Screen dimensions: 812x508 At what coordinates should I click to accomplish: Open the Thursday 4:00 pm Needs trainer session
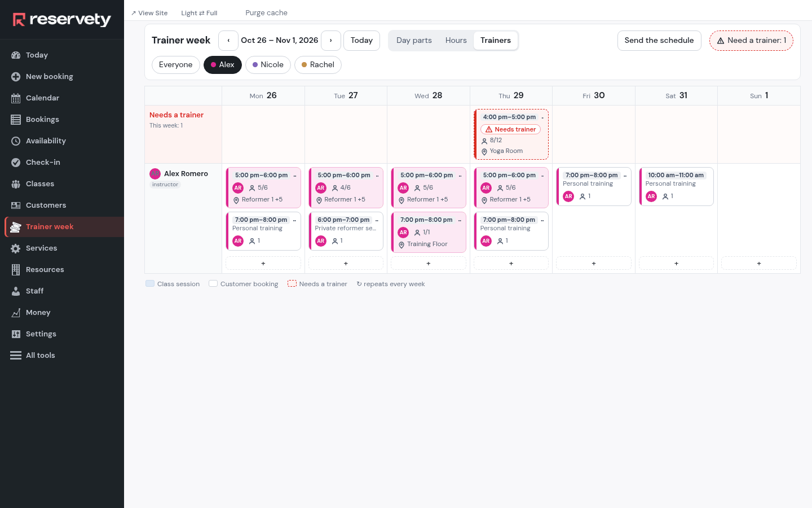[x=511, y=134]
